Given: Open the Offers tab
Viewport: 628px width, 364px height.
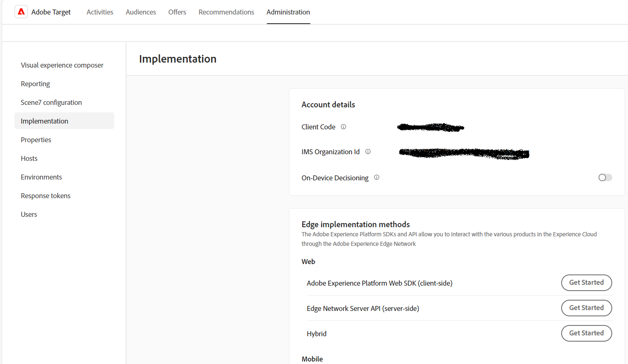Looking at the screenshot, I should tap(177, 12).
